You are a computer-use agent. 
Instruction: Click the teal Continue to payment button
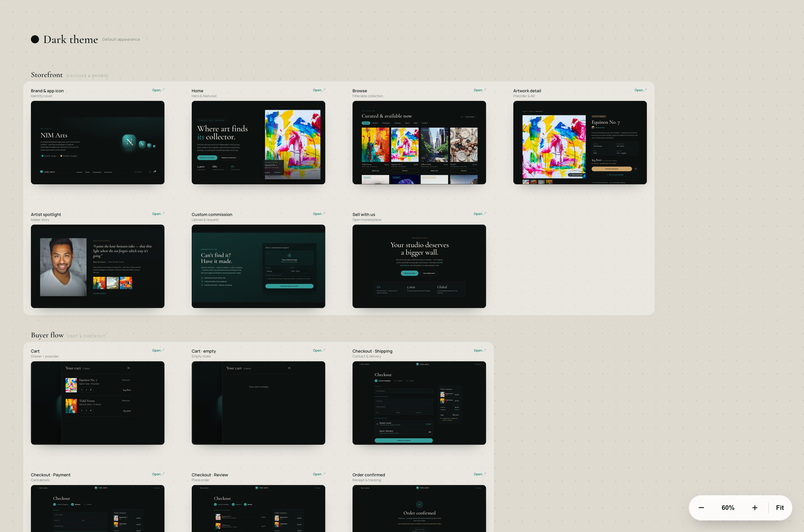404,440
